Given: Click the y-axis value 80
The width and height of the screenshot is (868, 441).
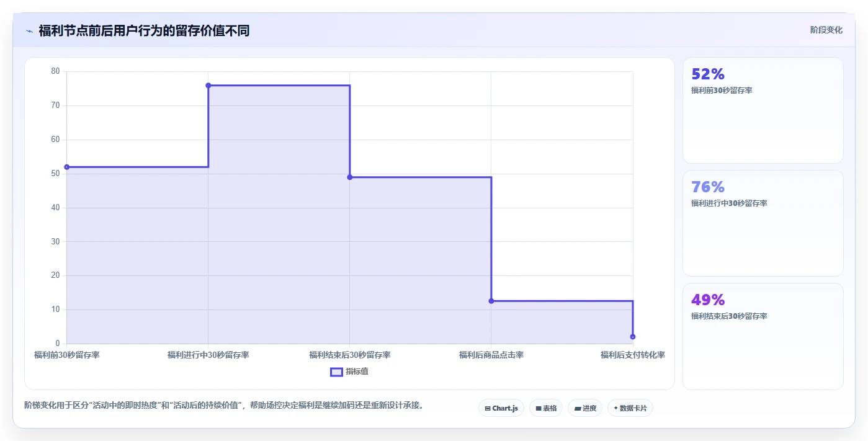Looking at the screenshot, I should pyautogui.click(x=56, y=71).
